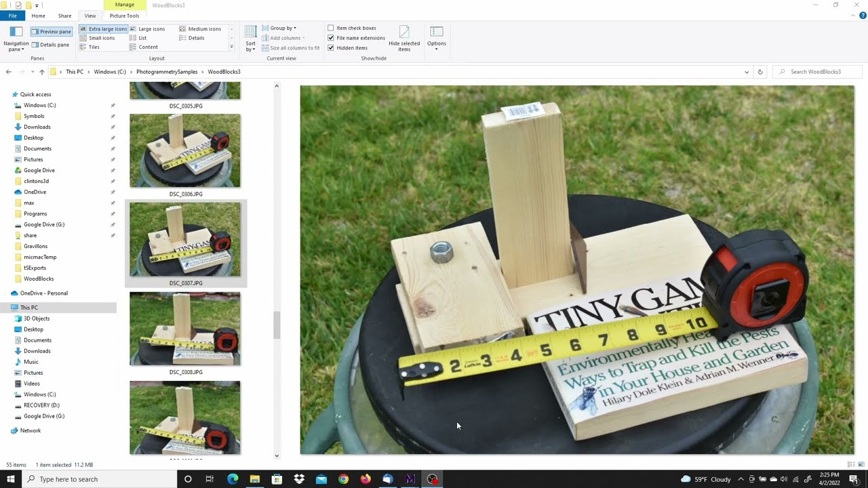
Task: Navigate to This PC in address bar
Action: click(75, 72)
